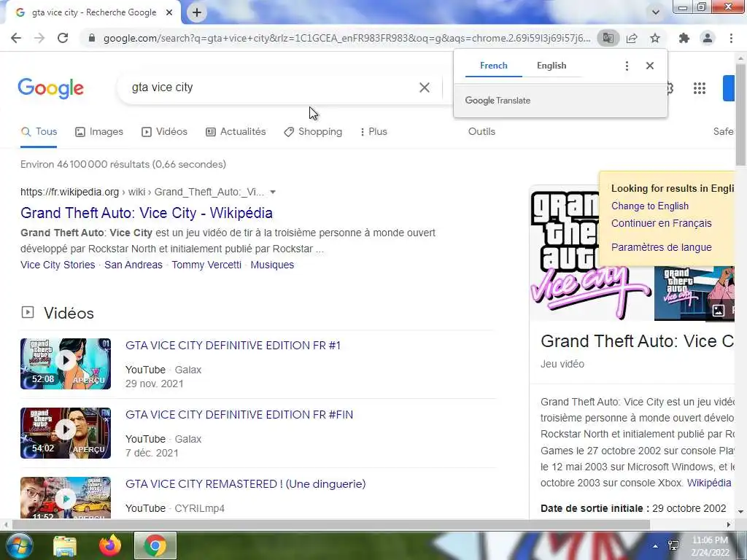Open the Tommy Vercetti sitelink

tap(206, 265)
